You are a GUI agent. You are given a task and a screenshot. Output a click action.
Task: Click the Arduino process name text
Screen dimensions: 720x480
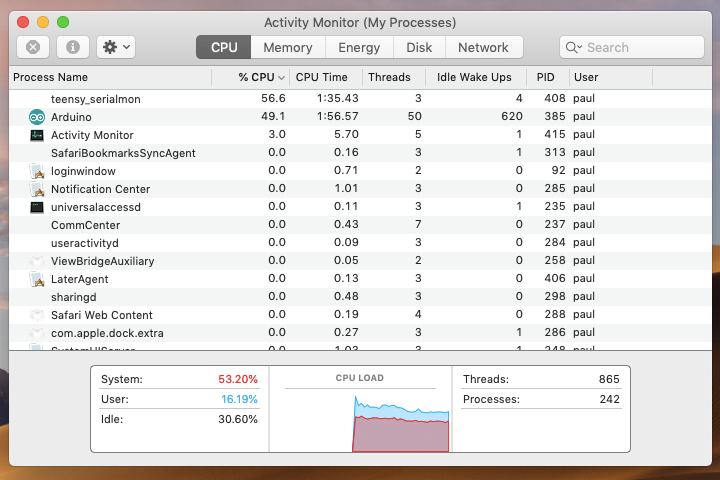[x=71, y=117]
